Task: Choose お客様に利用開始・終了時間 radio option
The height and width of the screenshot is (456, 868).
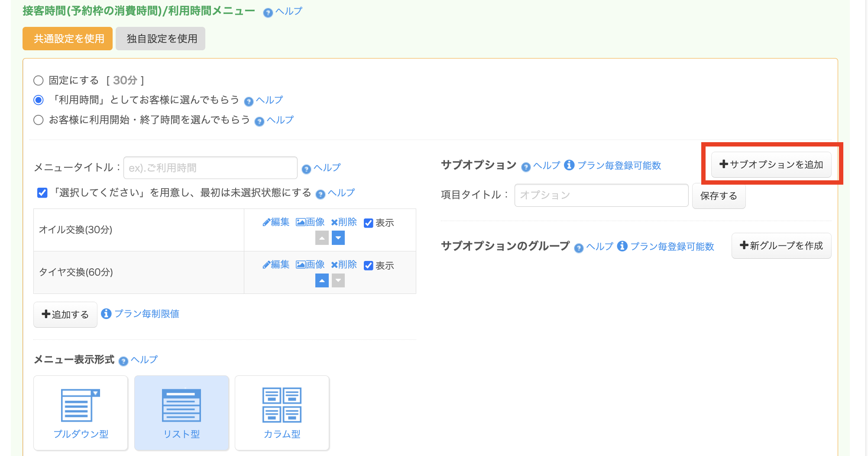Action: [x=39, y=120]
